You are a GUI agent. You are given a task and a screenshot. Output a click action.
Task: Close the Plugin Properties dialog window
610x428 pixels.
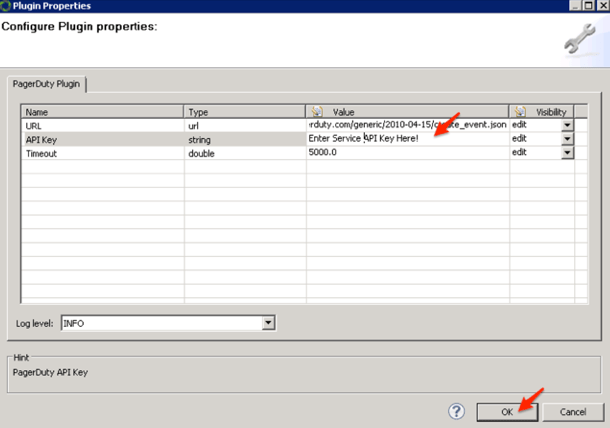pyautogui.click(x=603, y=6)
